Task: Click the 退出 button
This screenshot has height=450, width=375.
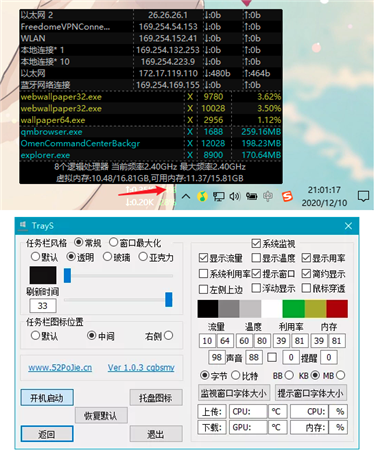Action: pyautogui.click(x=156, y=434)
